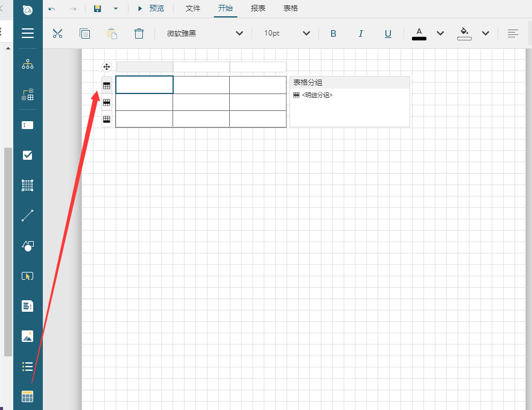The height and width of the screenshot is (410, 532).
Task: Select the Line control in sidebar
Action: 28,215
